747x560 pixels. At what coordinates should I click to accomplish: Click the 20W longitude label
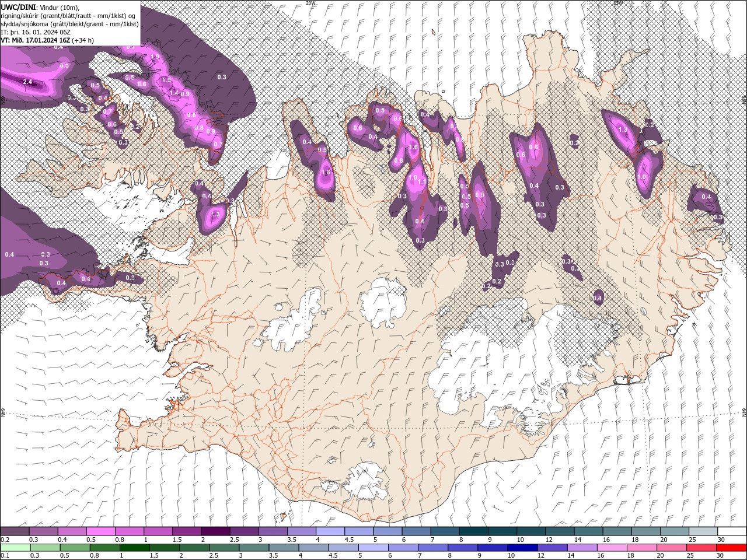click(310, 3)
